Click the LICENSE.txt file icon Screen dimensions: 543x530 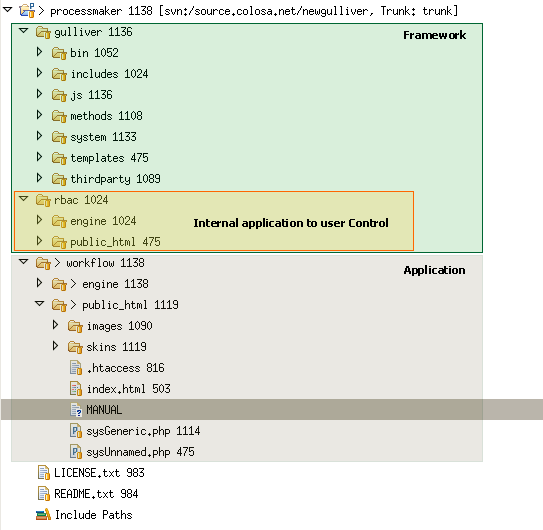(44, 473)
